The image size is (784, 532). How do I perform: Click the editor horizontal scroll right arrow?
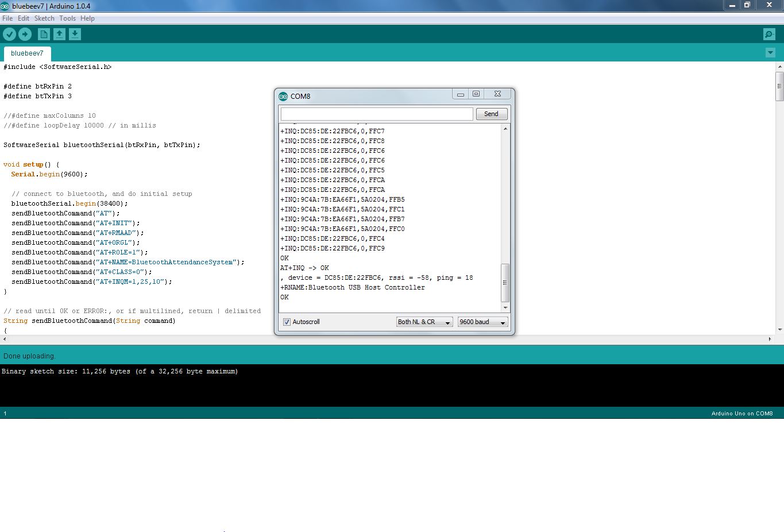(x=770, y=339)
